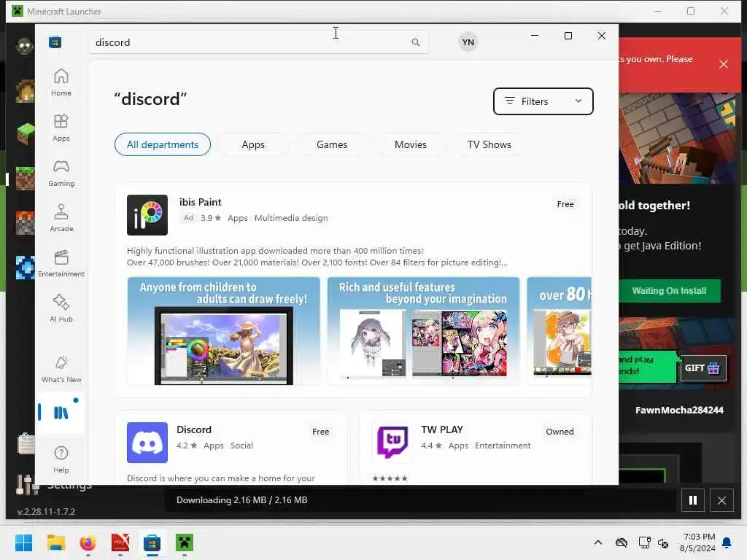The image size is (747, 560).
Task: Dismiss the red notification banner
Action: tap(723, 64)
